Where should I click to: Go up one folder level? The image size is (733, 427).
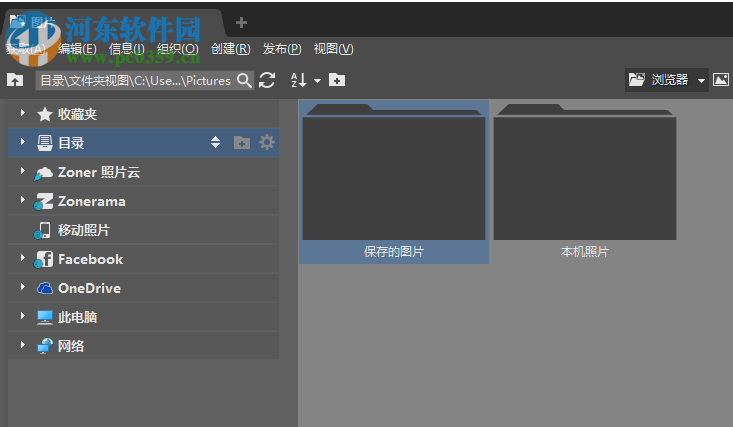pos(15,80)
